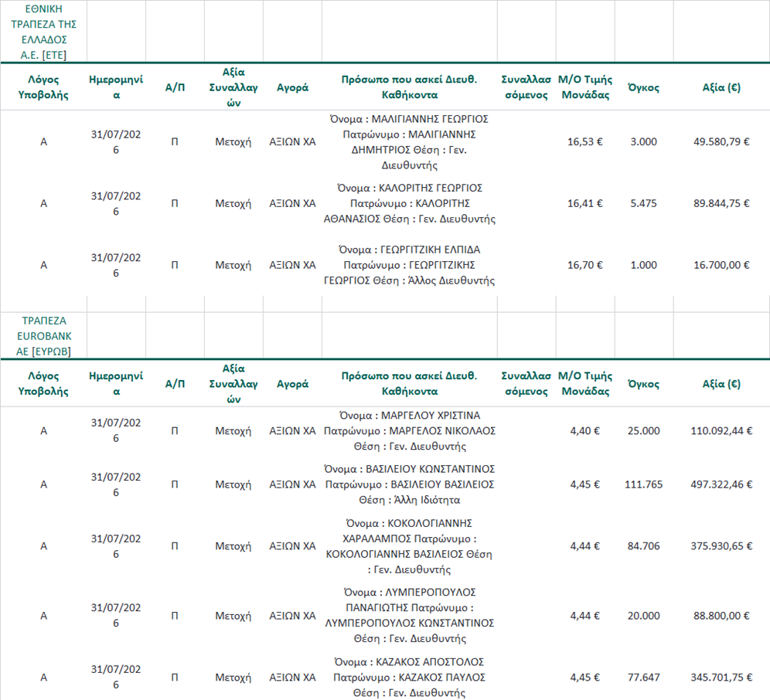Click the Αξία (€) header in ΕΤΕ table
This screenshot has height=700, width=770.
(x=721, y=87)
